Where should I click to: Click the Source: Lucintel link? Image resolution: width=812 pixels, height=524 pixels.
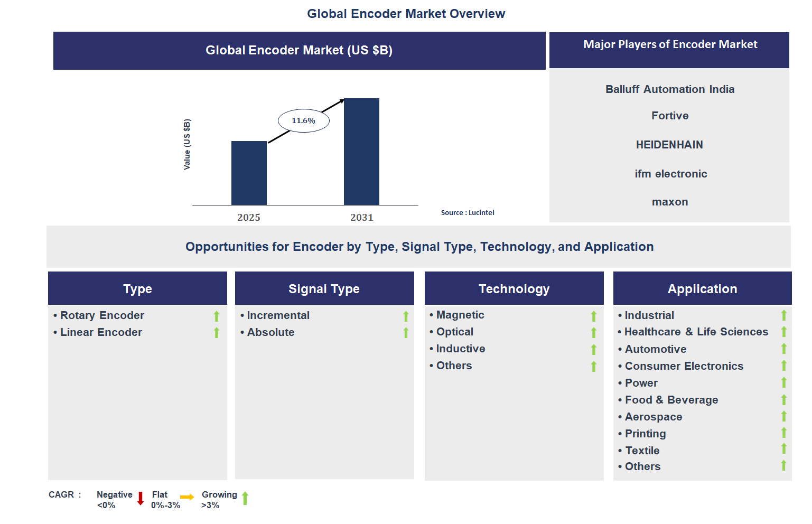[468, 212]
